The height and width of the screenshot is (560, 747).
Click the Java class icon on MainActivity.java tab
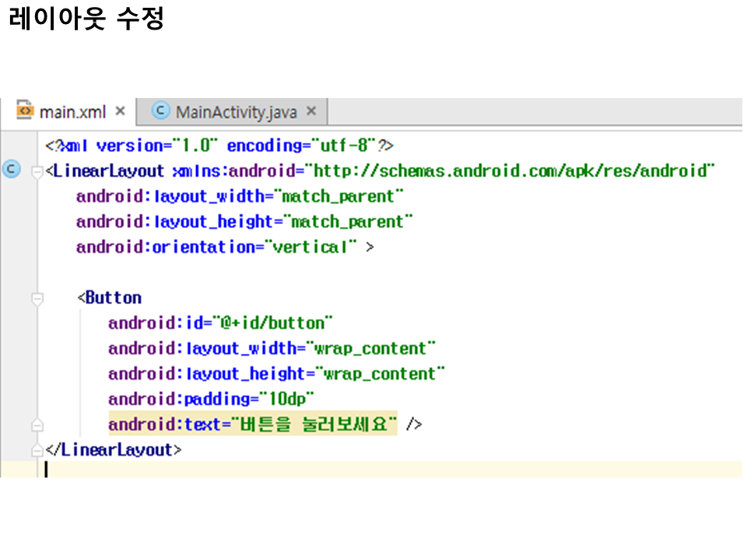[x=160, y=111]
